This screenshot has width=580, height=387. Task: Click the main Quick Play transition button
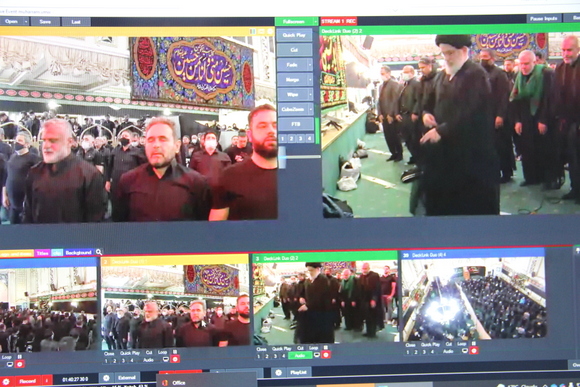[294, 36]
